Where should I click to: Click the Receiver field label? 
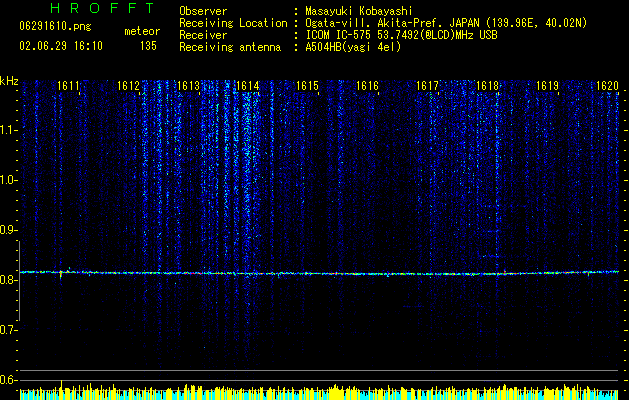pos(203,35)
